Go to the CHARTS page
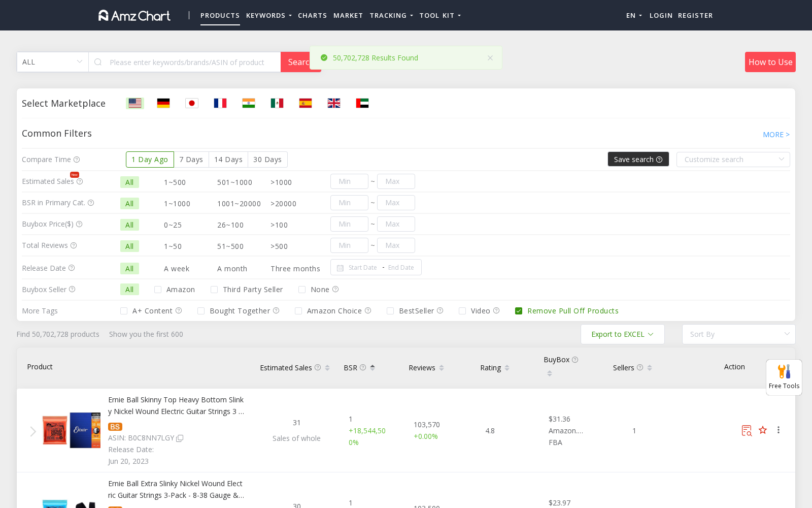Screen dimensions: 812x508 [313, 16]
